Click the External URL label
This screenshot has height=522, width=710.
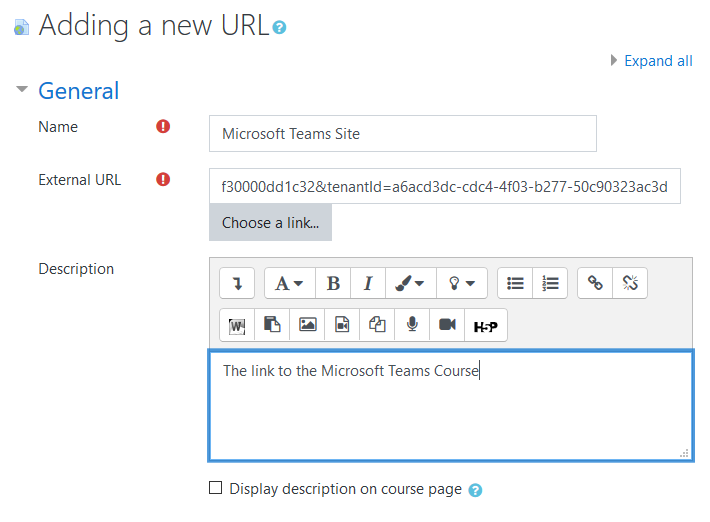[x=80, y=180]
